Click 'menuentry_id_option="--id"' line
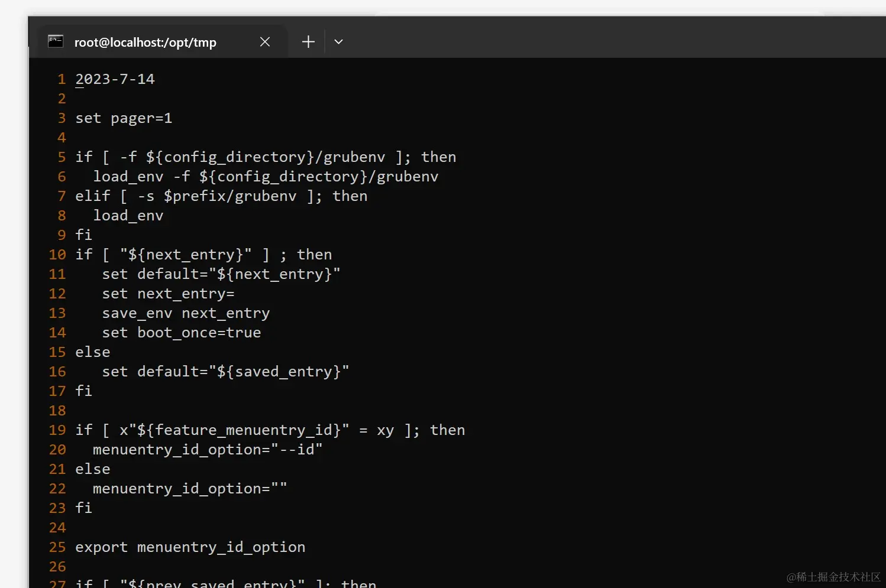The height and width of the screenshot is (588, 886). [x=208, y=450]
